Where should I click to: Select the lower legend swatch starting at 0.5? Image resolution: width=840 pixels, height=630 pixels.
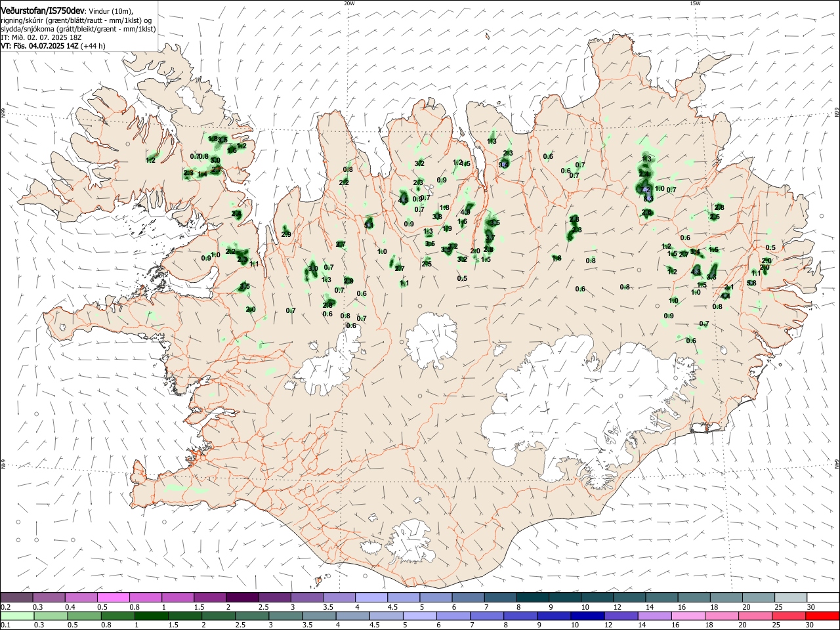pos(85,616)
